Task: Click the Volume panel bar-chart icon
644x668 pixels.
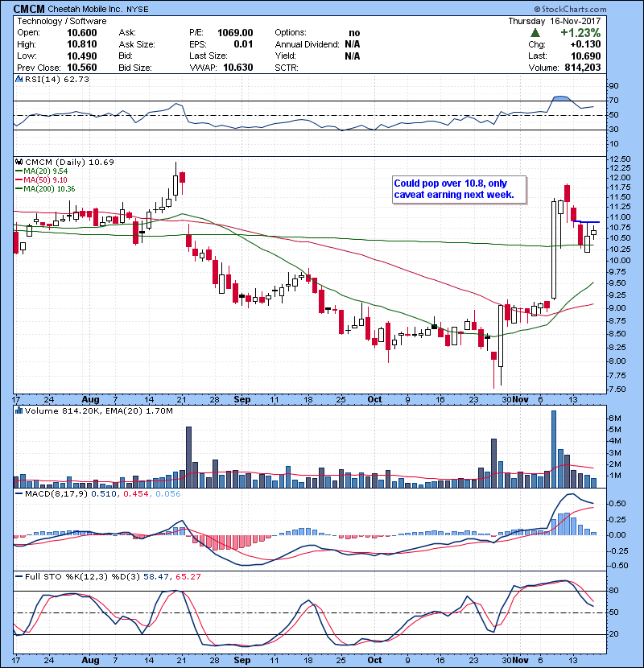Action: tap(19, 411)
